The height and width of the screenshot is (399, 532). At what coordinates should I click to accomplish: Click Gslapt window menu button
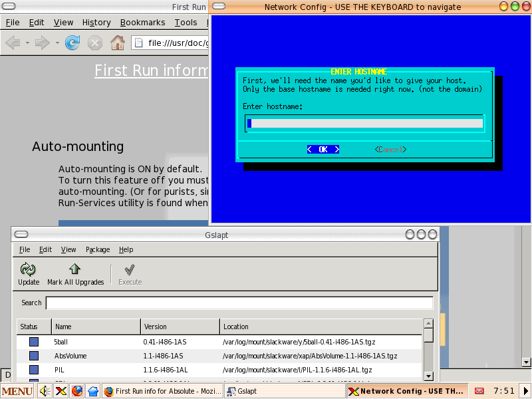[22, 235]
